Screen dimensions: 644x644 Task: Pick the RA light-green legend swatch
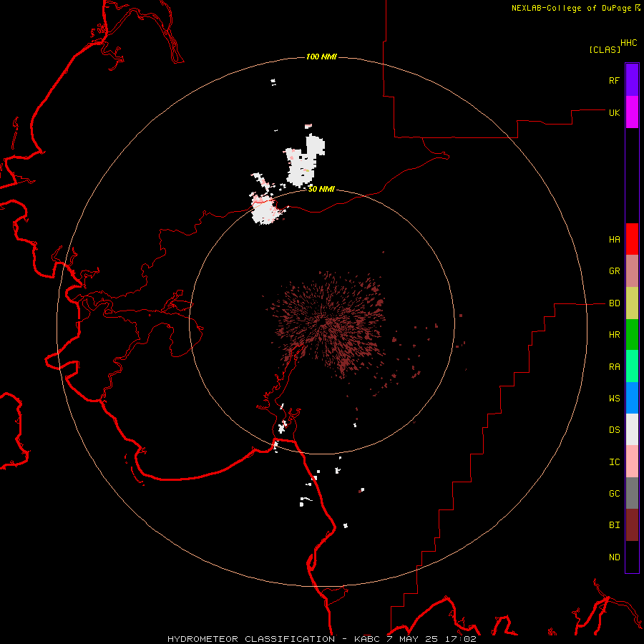coord(632,366)
